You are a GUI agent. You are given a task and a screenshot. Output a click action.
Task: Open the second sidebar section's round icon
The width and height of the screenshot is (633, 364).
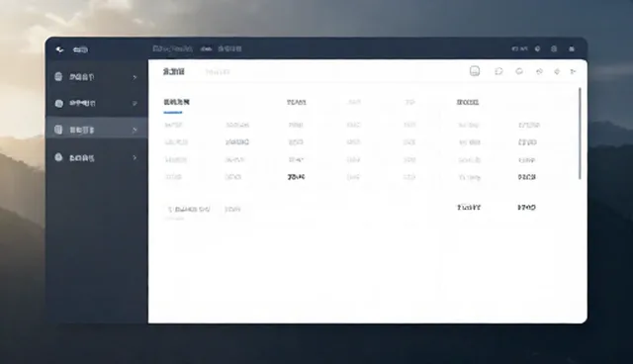[x=59, y=103]
